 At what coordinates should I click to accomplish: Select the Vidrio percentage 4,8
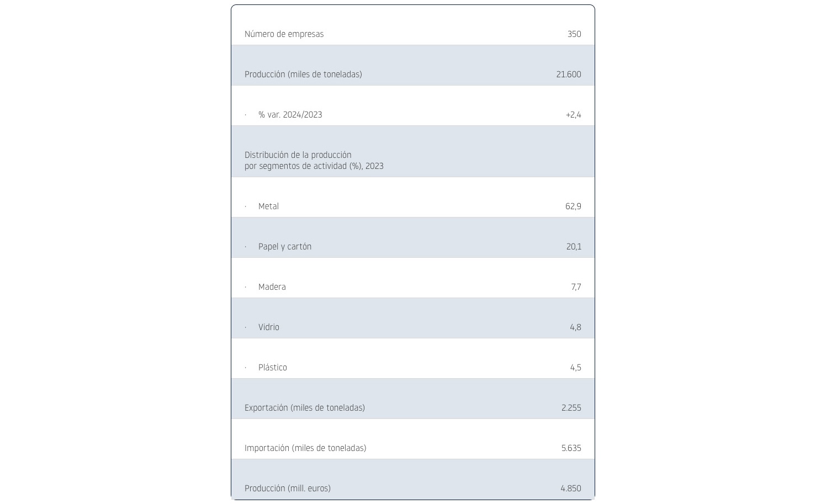coord(575,327)
